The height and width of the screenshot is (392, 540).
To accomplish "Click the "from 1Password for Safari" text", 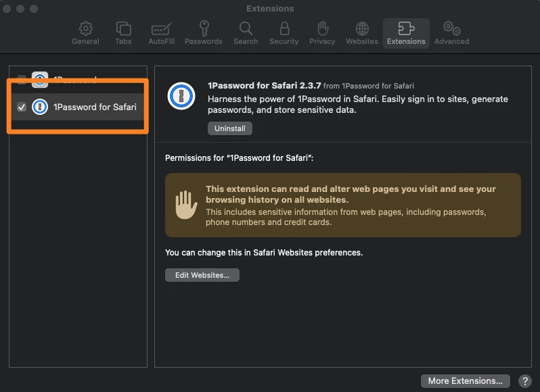I will tap(369, 86).
